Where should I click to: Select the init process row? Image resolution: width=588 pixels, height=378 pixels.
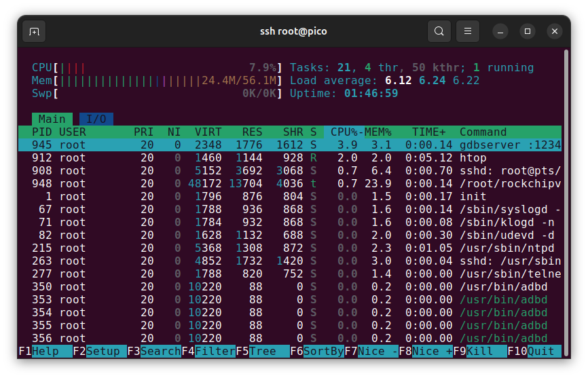pyautogui.click(x=290, y=197)
